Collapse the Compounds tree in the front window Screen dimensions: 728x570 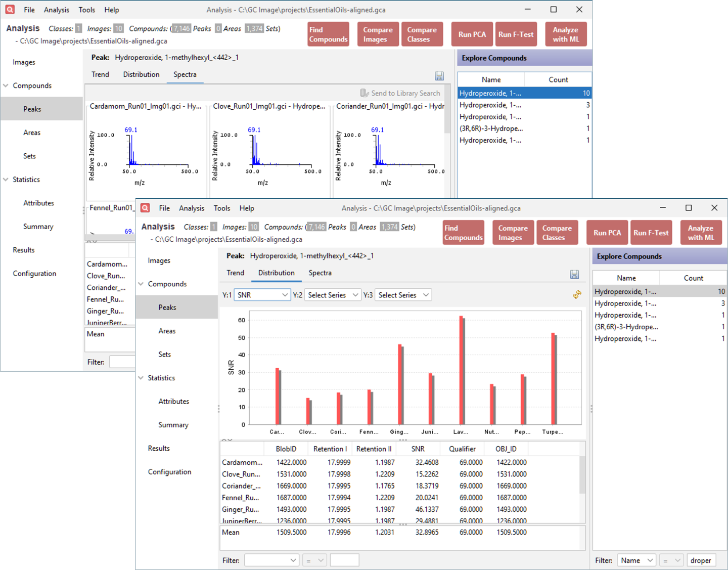[141, 284]
